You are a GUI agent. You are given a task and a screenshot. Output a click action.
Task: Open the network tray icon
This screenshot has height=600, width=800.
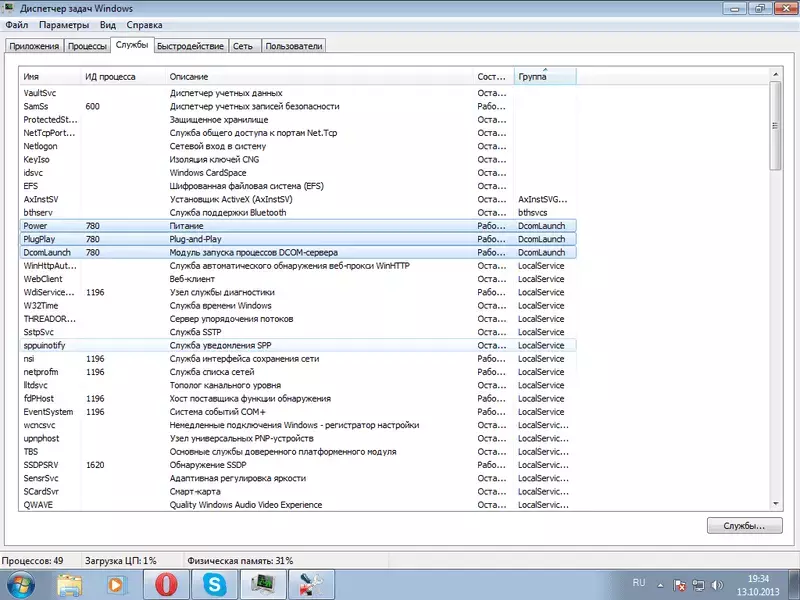[x=698, y=585]
